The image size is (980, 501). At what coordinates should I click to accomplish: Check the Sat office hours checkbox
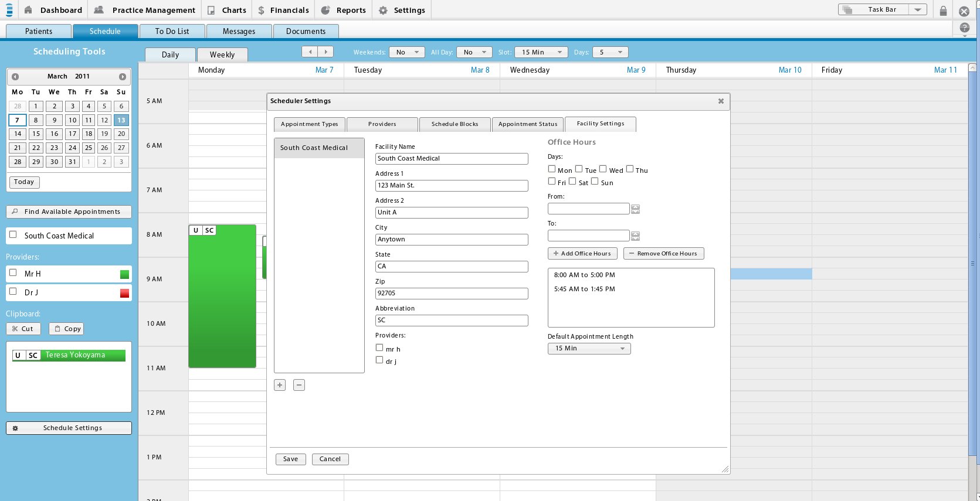pyautogui.click(x=572, y=182)
